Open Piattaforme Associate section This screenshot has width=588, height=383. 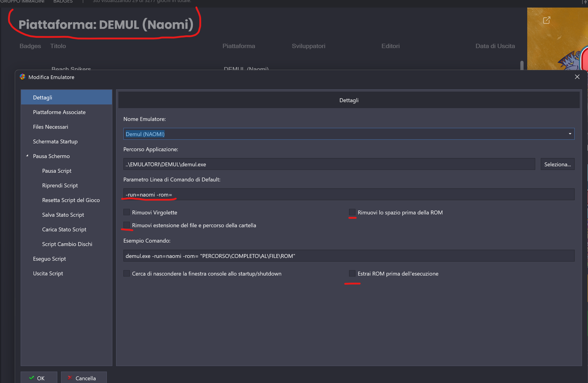pyautogui.click(x=67, y=112)
